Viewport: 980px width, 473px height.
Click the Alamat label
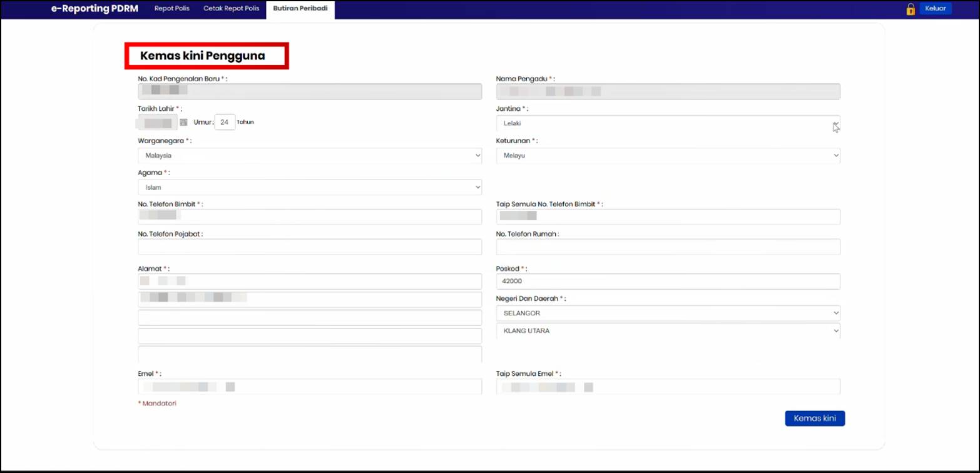tap(153, 268)
